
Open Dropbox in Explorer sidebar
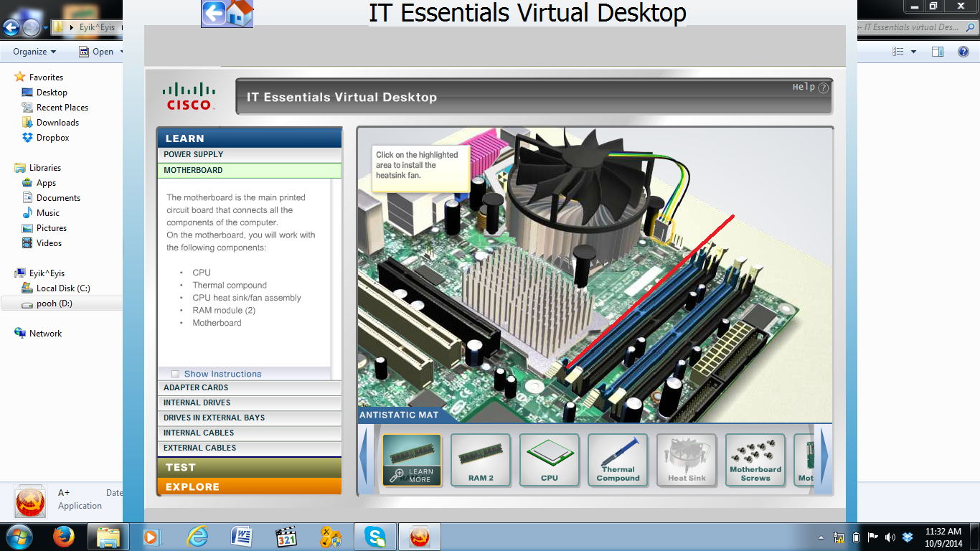53,138
